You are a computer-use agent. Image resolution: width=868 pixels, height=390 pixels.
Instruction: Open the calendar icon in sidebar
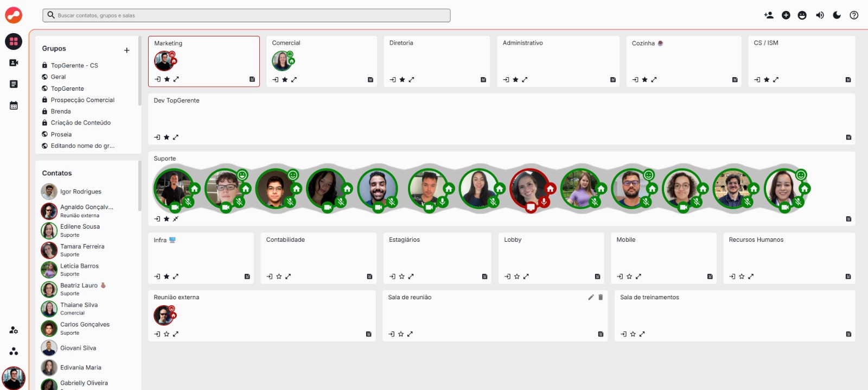pyautogui.click(x=14, y=105)
